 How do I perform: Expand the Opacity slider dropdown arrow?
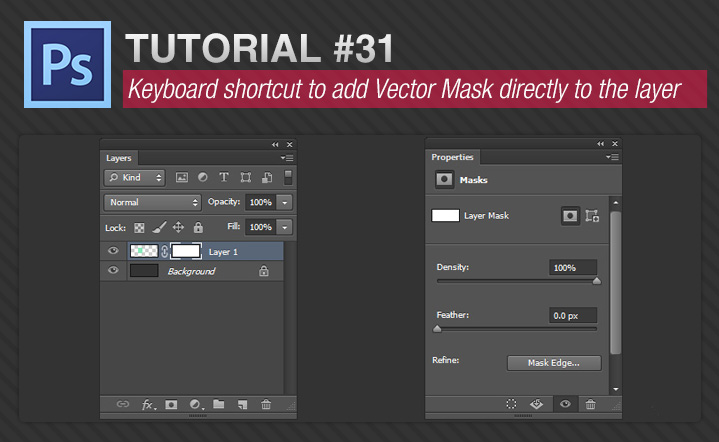(x=284, y=202)
